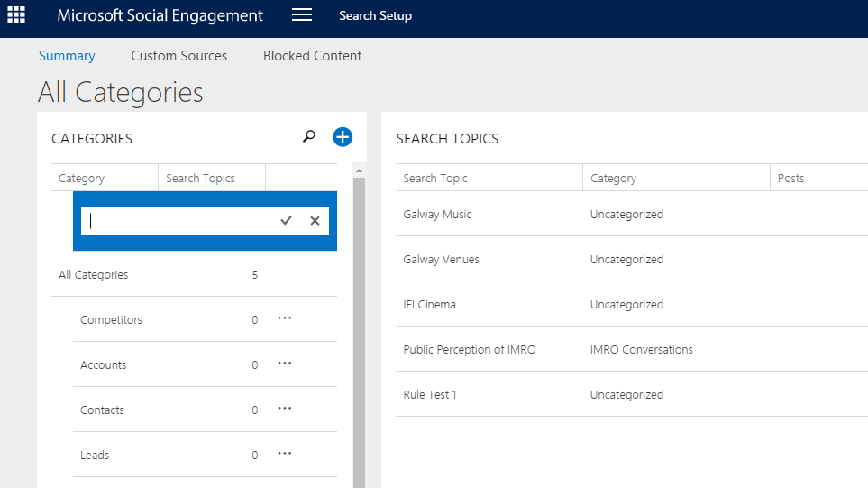
Task: Select the Contacts category
Action: click(102, 410)
